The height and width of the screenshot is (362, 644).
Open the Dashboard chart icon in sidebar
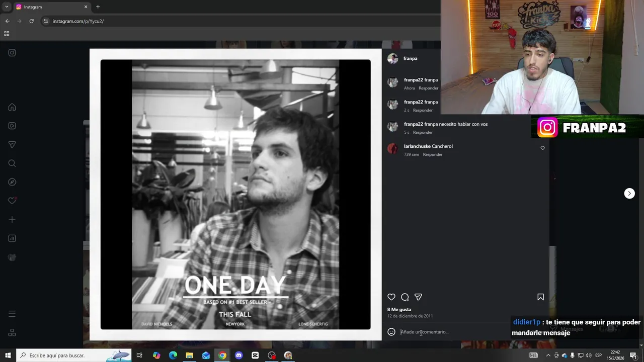point(12,238)
